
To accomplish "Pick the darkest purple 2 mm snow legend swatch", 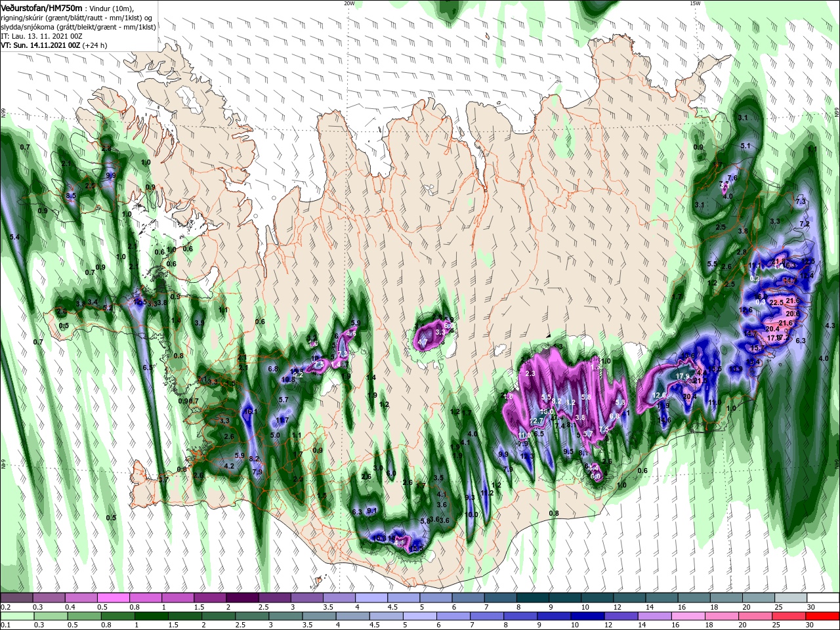I will [x=243, y=598].
